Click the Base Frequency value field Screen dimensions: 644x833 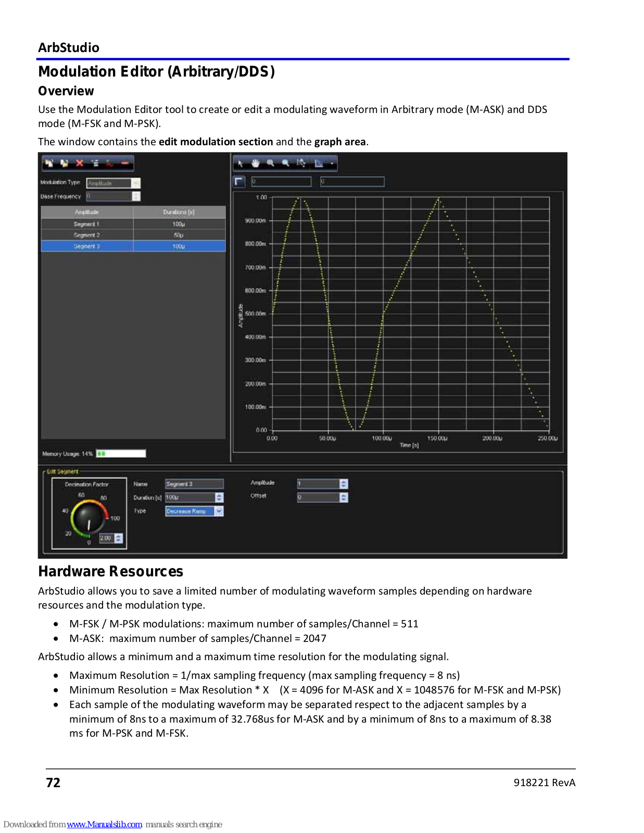[x=109, y=196]
